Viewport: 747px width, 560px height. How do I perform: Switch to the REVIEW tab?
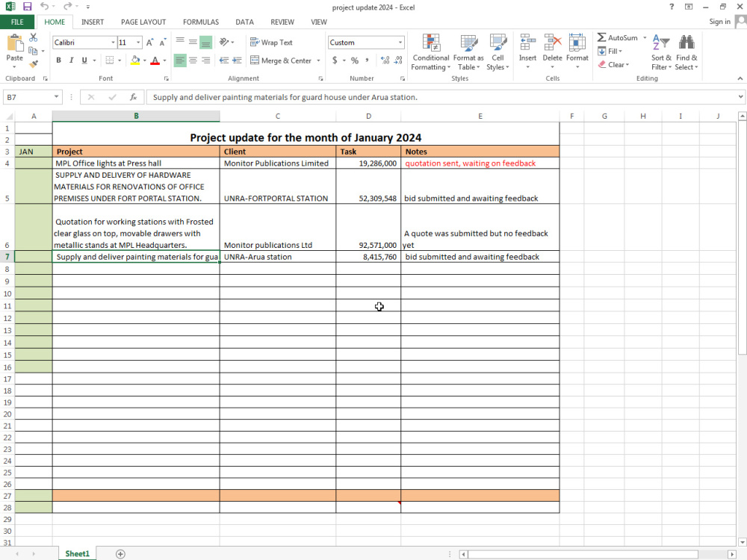tap(282, 22)
